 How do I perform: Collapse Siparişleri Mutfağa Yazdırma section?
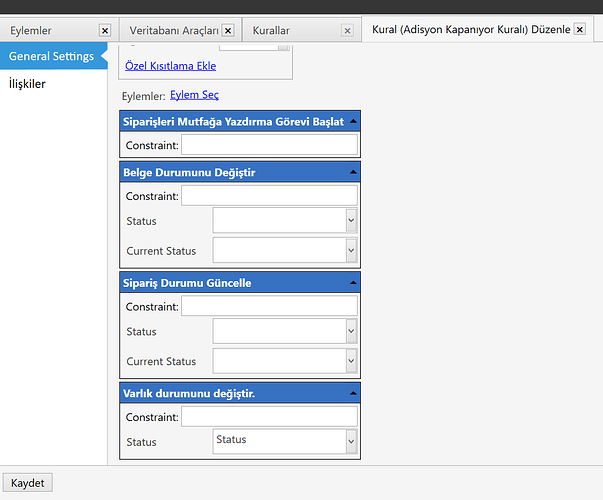click(x=353, y=121)
